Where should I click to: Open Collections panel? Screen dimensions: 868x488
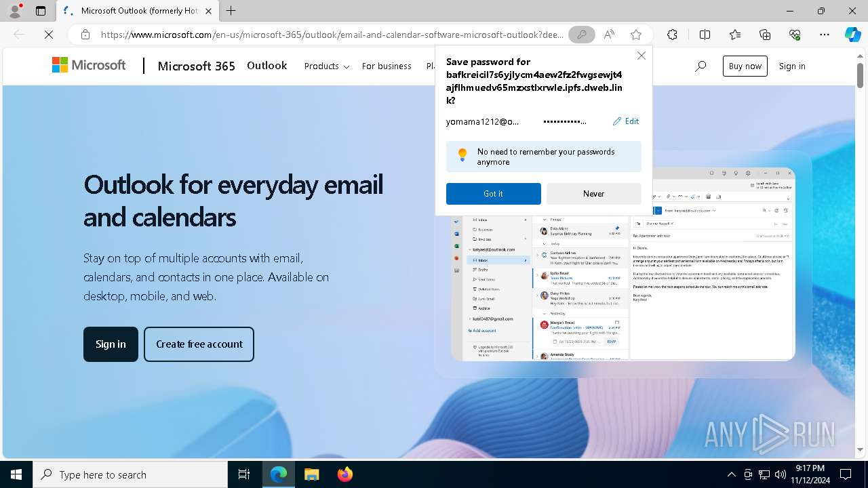pos(765,35)
